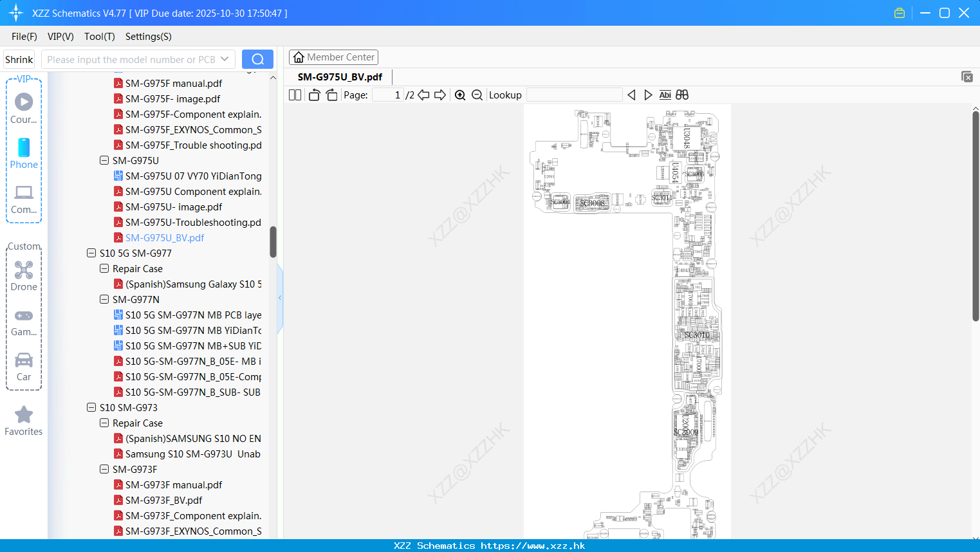Rotate the page counterclockwise
This screenshot has height=552, width=980.
(x=314, y=95)
